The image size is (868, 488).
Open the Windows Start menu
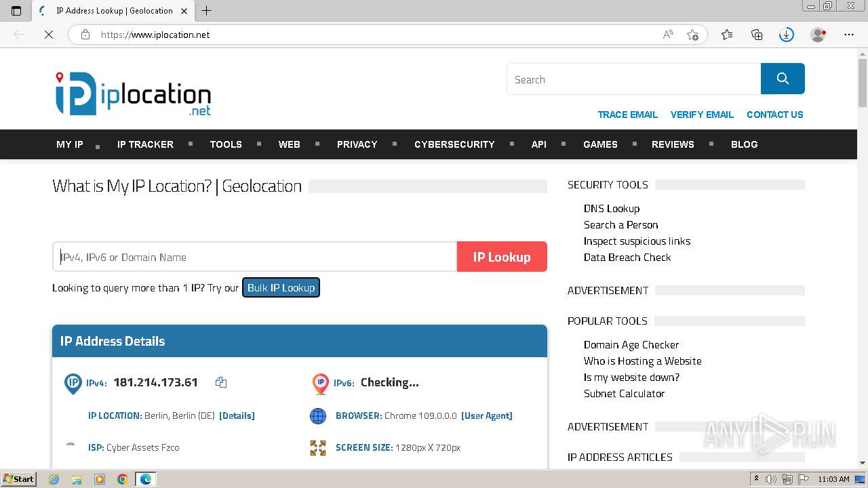point(18,479)
